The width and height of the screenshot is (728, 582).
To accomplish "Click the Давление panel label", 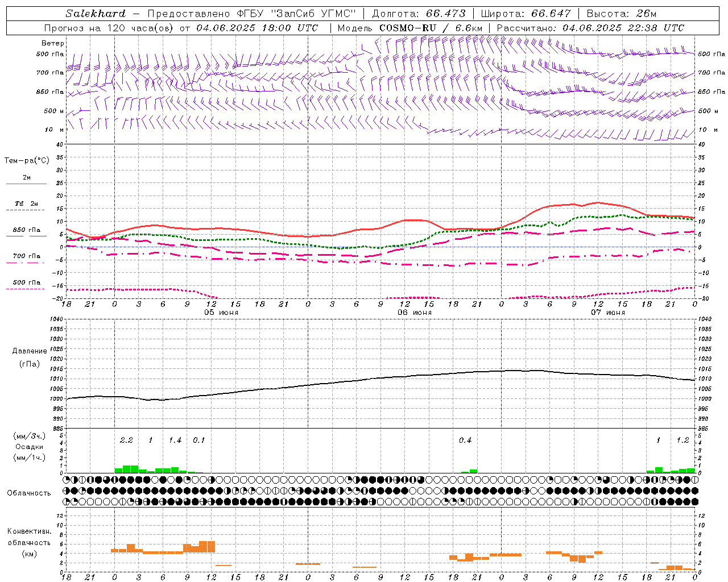I will point(30,351).
